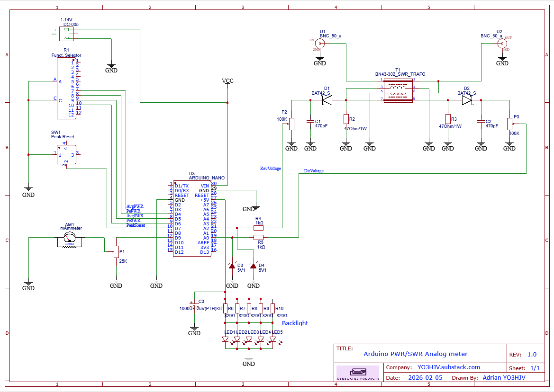Click the Renegated Projects logo
Screen dimensions: 554x392
(x=357, y=373)
